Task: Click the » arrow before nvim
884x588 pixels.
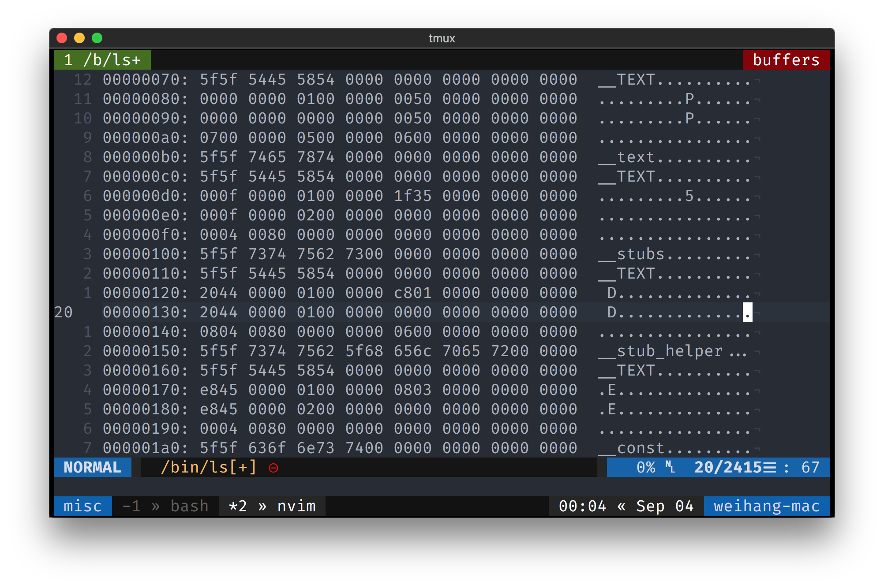Action: [262, 506]
